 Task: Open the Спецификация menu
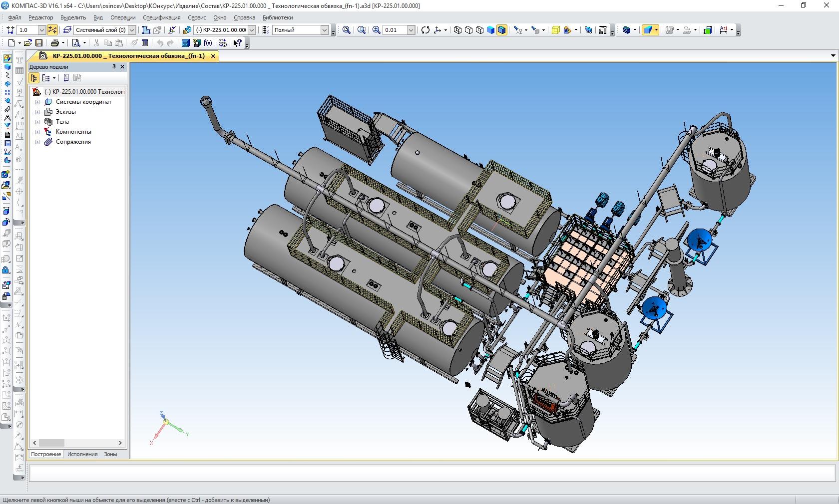pos(161,17)
